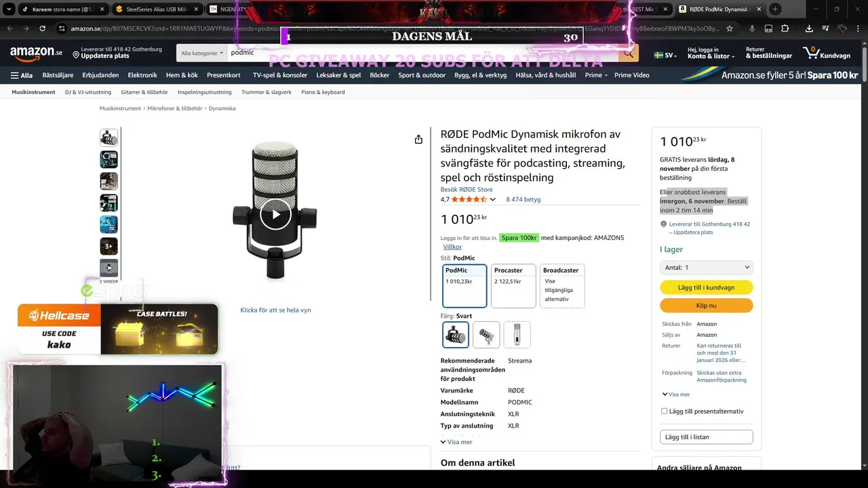Open the Bästsäljare menu item
This screenshot has width=868, height=488.
point(58,75)
